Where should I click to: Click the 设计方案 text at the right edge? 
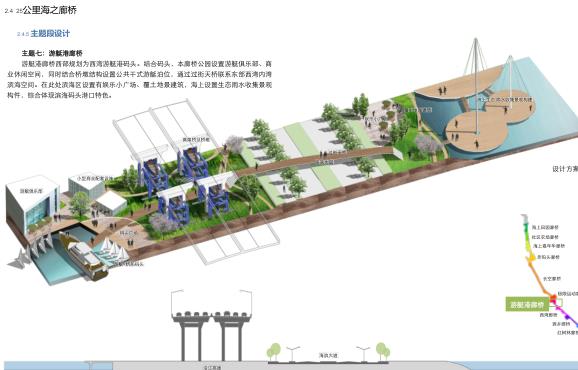pos(565,169)
